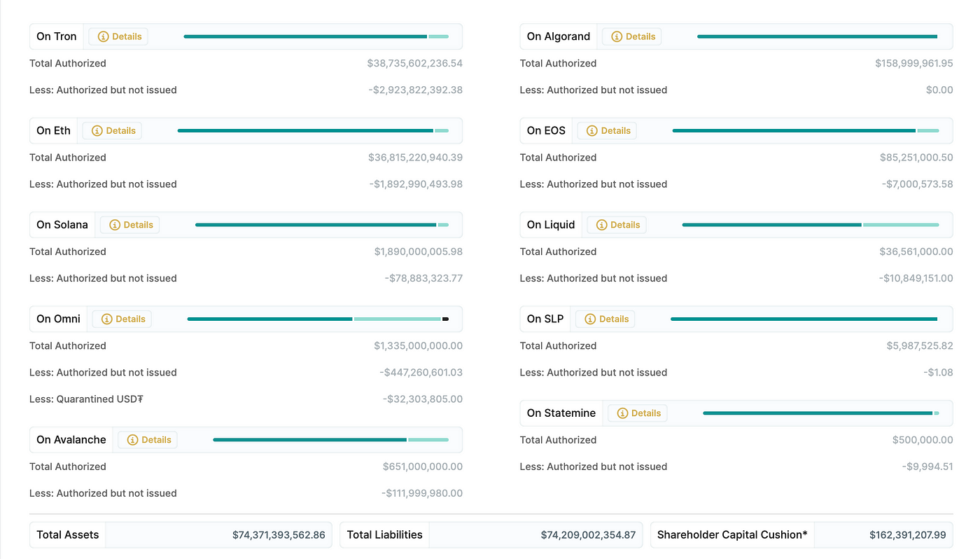Click the Total Assets amount value
980x559 pixels.
coord(279,535)
